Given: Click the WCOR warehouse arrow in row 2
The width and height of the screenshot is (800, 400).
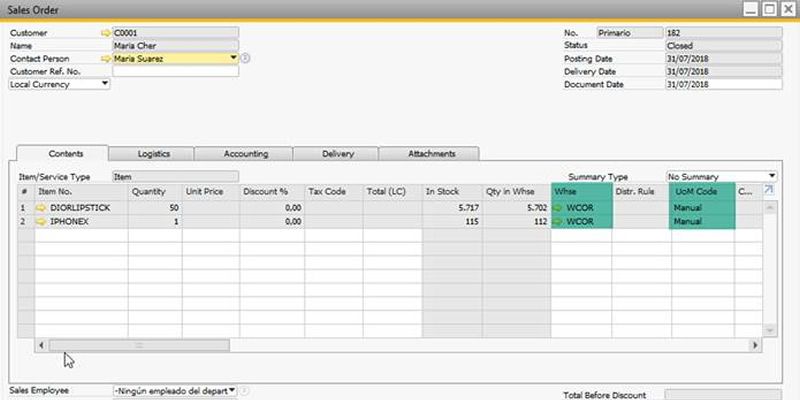Looking at the screenshot, I should (558, 222).
